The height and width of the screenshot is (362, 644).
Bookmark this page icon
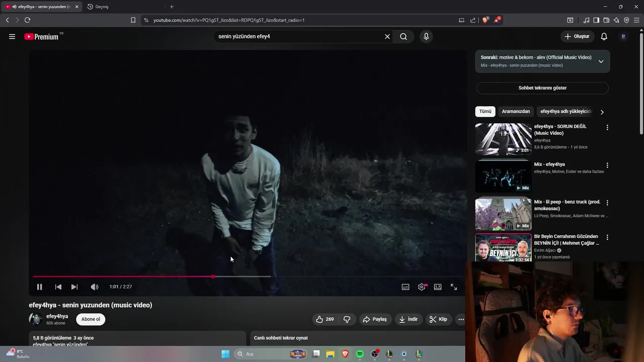click(133, 20)
